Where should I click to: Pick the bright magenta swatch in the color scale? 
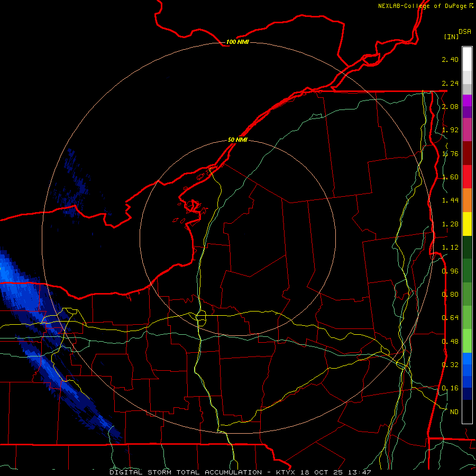coord(467,100)
